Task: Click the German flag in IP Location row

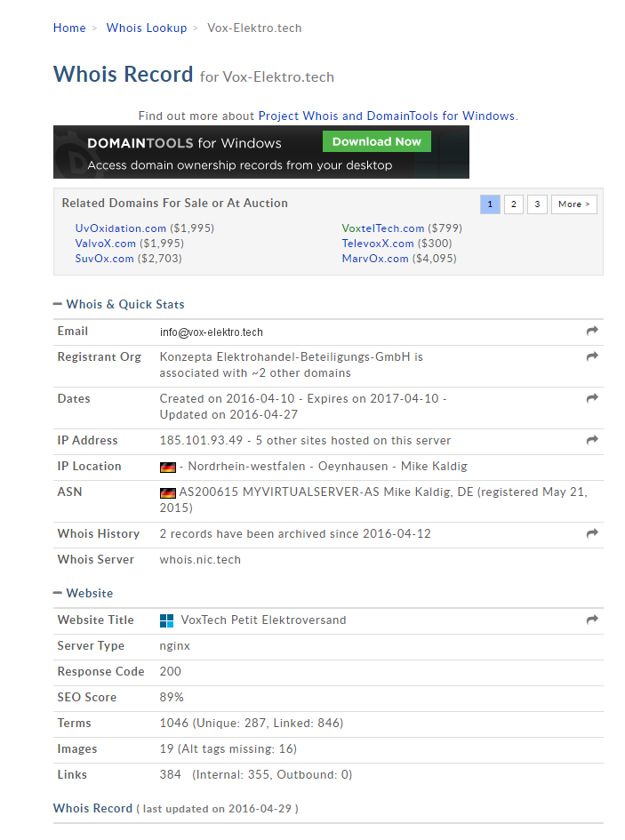Action: (168, 468)
